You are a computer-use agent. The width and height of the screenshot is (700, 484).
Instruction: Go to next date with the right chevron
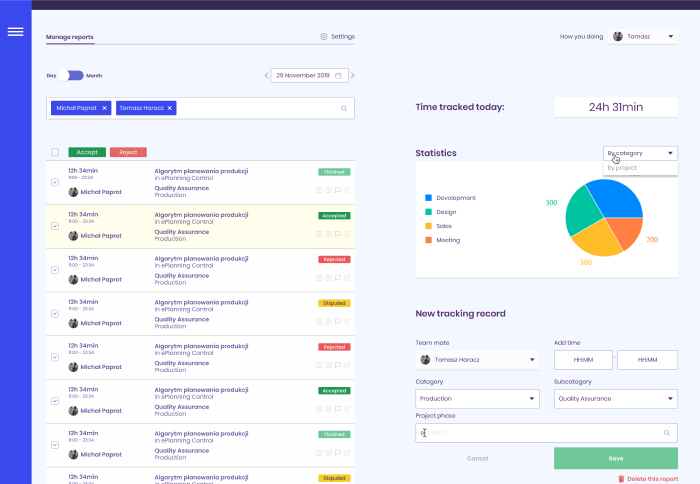coord(353,75)
